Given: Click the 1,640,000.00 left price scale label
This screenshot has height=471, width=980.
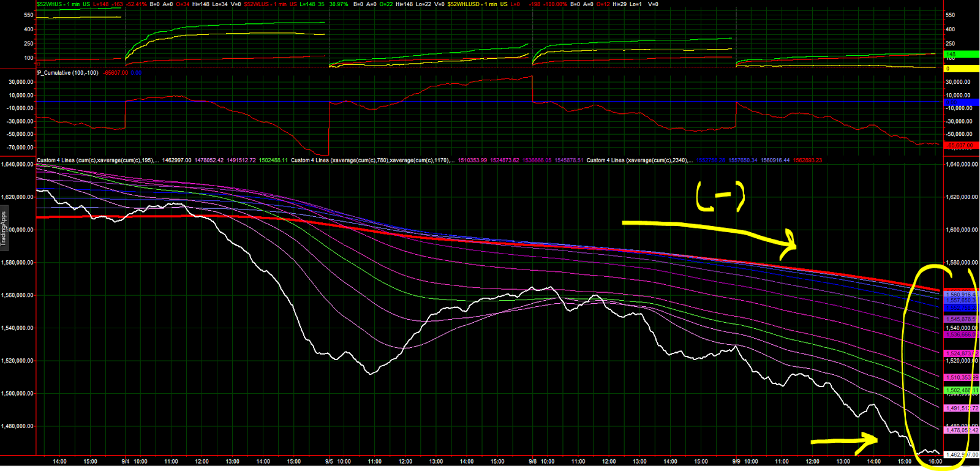Looking at the screenshot, I should [x=17, y=164].
